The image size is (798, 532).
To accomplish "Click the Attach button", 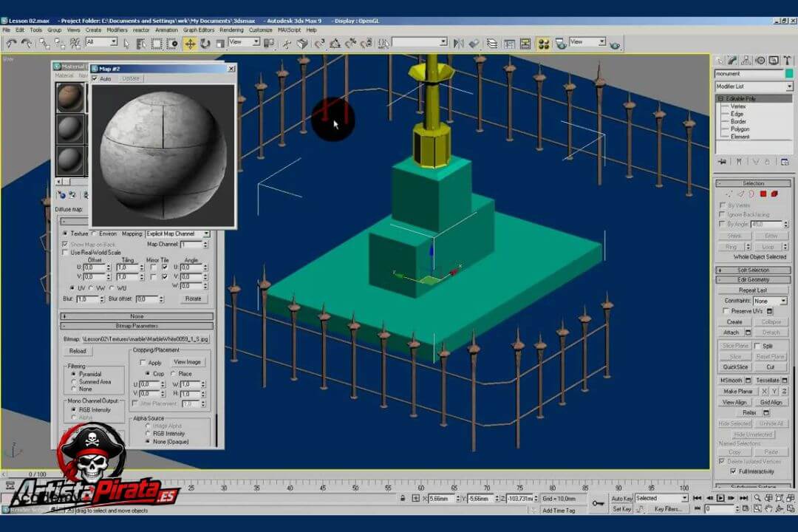I will point(731,332).
